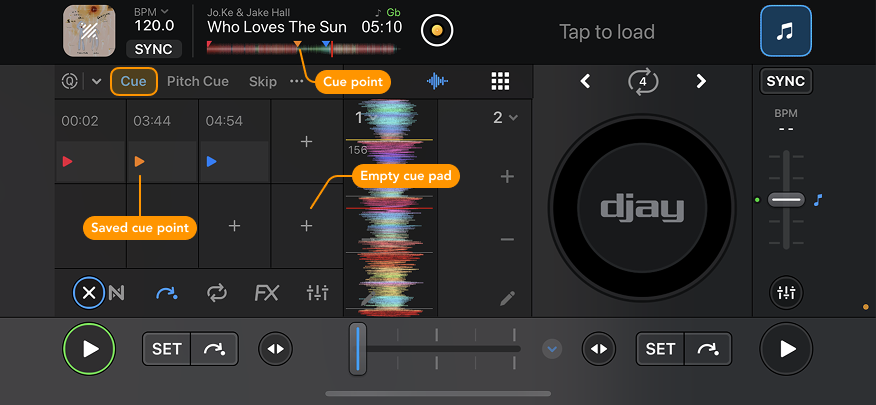Screen dimensions: 876x405
Task: Switch to the Pitch Cue tab
Action: pos(197,82)
